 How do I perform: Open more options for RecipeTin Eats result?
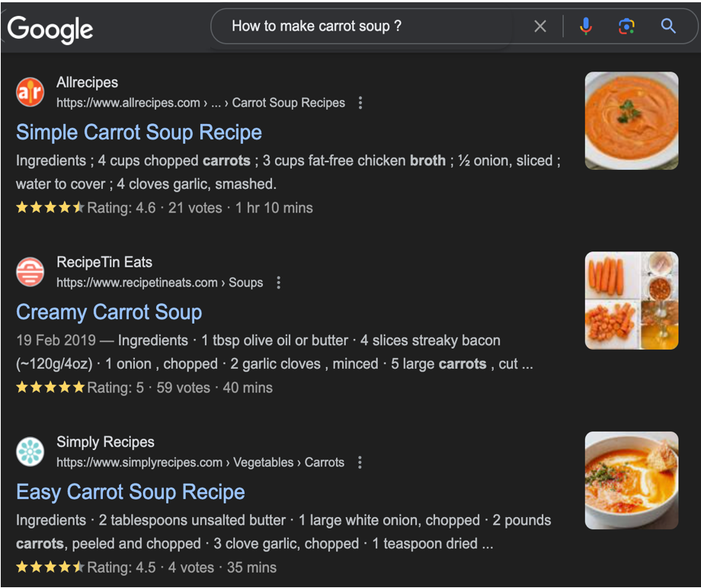tap(279, 283)
